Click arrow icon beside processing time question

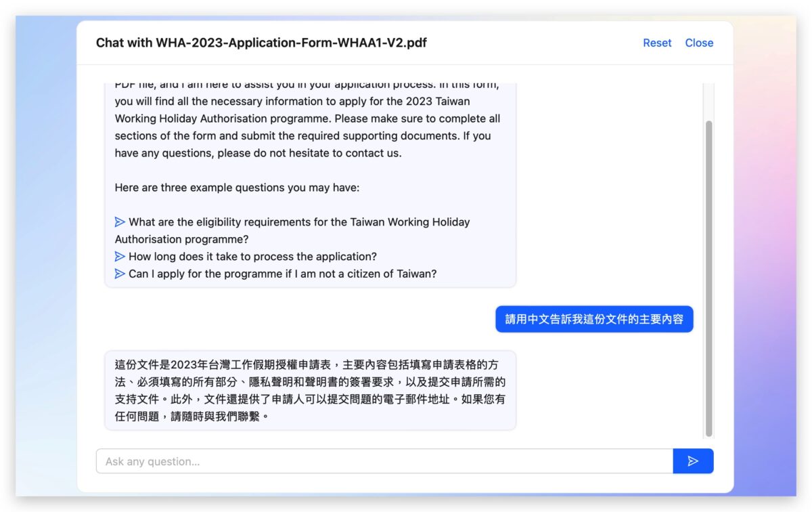pyautogui.click(x=120, y=257)
